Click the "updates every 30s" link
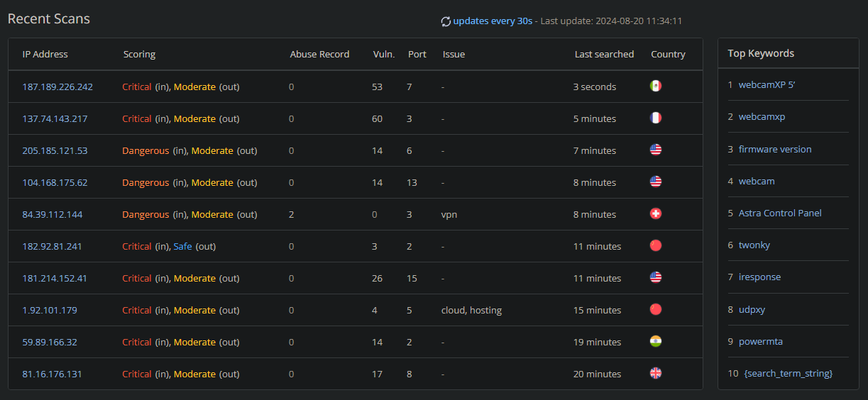Image resolution: width=868 pixels, height=400 pixels. [x=493, y=21]
